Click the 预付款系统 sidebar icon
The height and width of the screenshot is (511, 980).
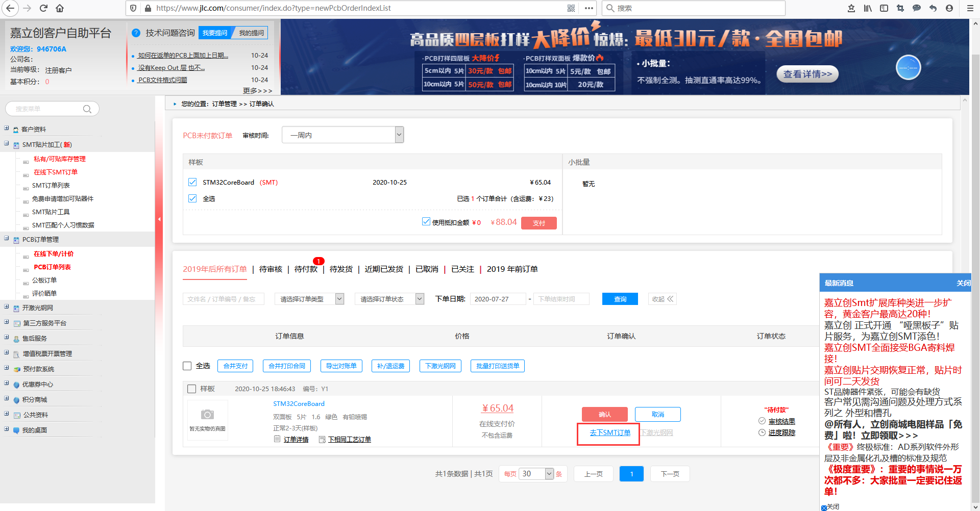pyautogui.click(x=16, y=369)
